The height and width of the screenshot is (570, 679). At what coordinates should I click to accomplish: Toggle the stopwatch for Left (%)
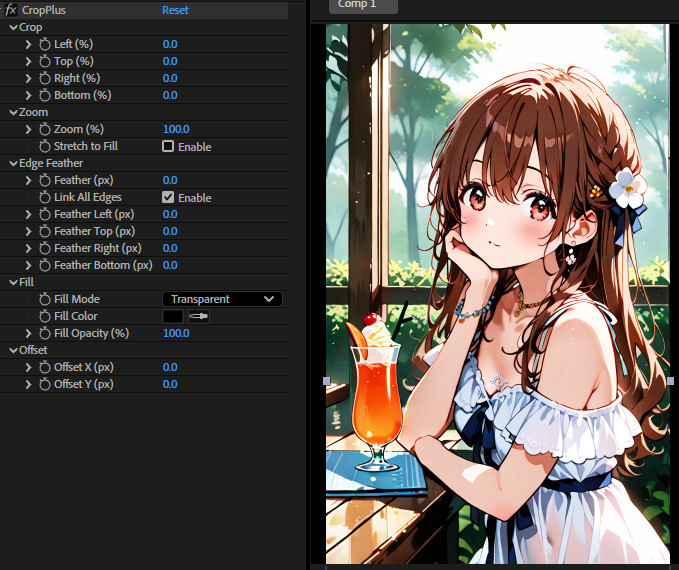pyautogui.click(x=45, y=45)
